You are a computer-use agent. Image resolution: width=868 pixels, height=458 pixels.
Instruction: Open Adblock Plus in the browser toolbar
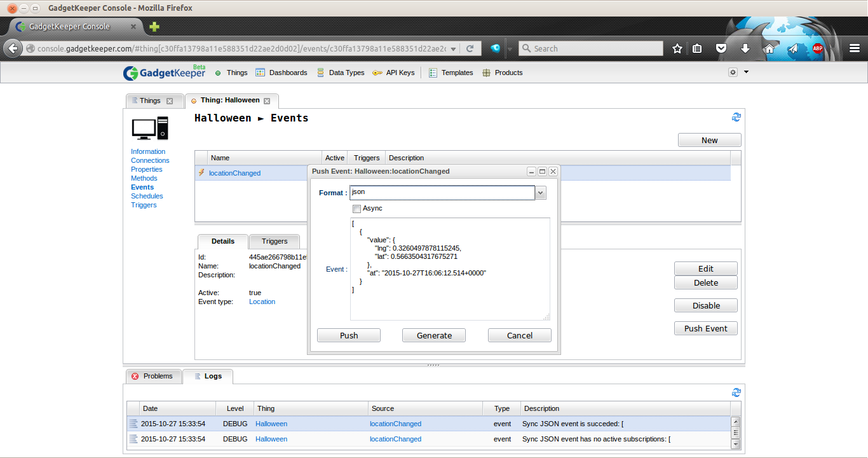(818, 48)
